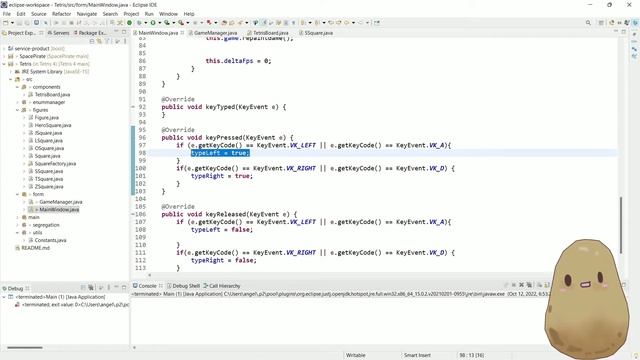Viewport: 640px width, 360px height.
Task: Maximize the Debug panel
Action: click(x=124, y=287)
